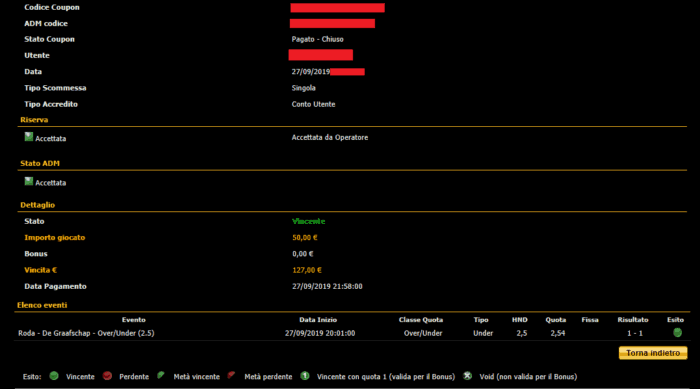Click the 'Codice Coupon' label

coord(52,7)
